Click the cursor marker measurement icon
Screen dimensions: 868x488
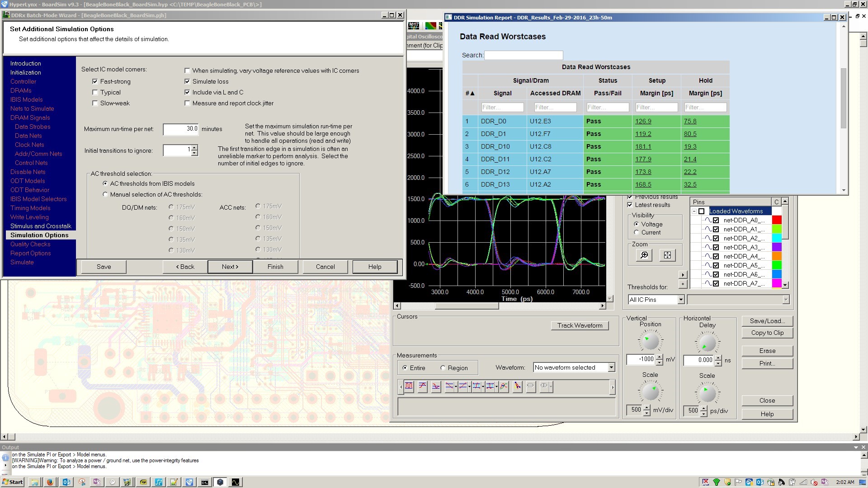click(517, 386)
